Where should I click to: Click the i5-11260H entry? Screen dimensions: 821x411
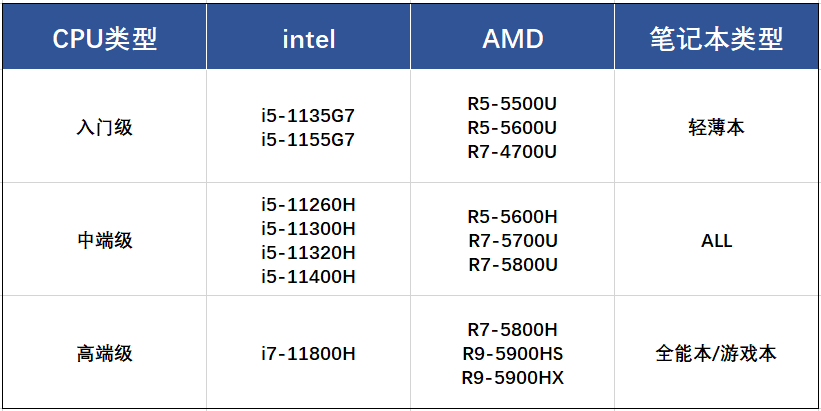(x=308, y=205)
